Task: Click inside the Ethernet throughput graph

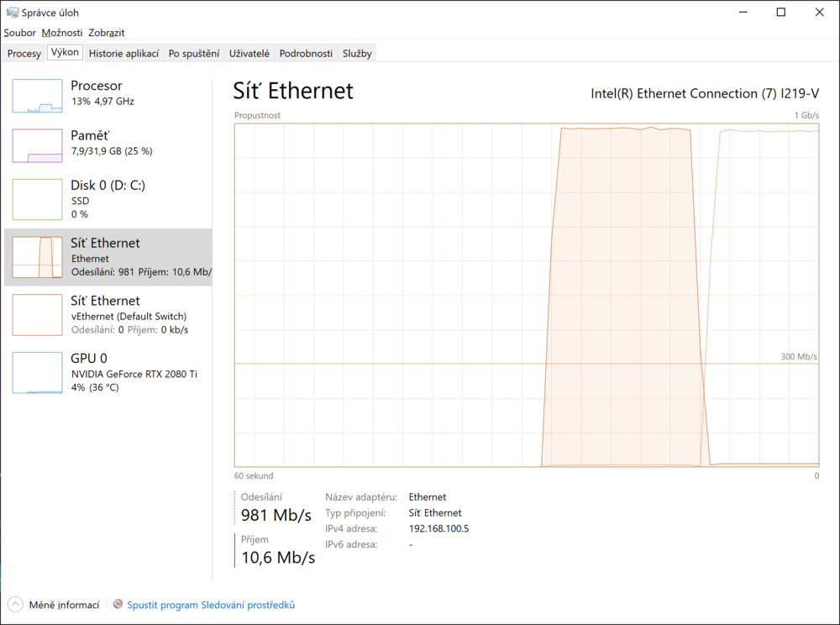Action: (527, 295)
